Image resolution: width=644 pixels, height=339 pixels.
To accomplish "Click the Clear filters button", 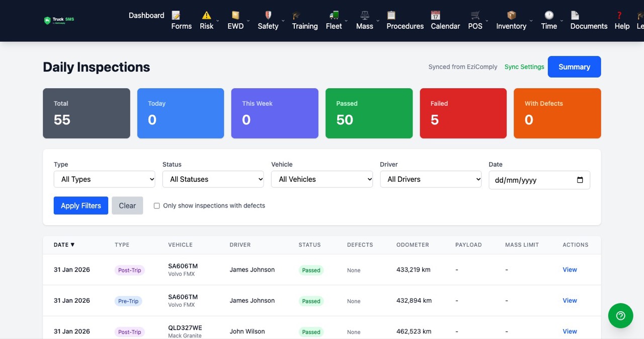I will click(x=127, y=206).
